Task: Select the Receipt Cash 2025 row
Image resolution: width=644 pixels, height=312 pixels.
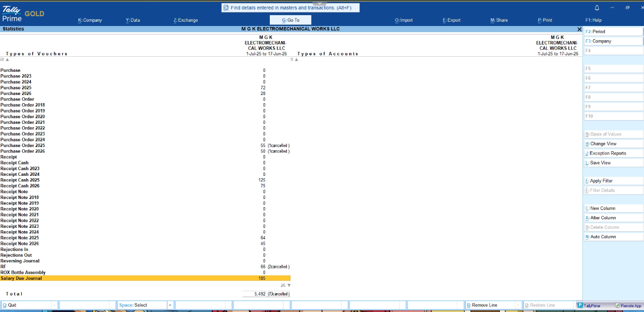Action: (x=145, y=180)
